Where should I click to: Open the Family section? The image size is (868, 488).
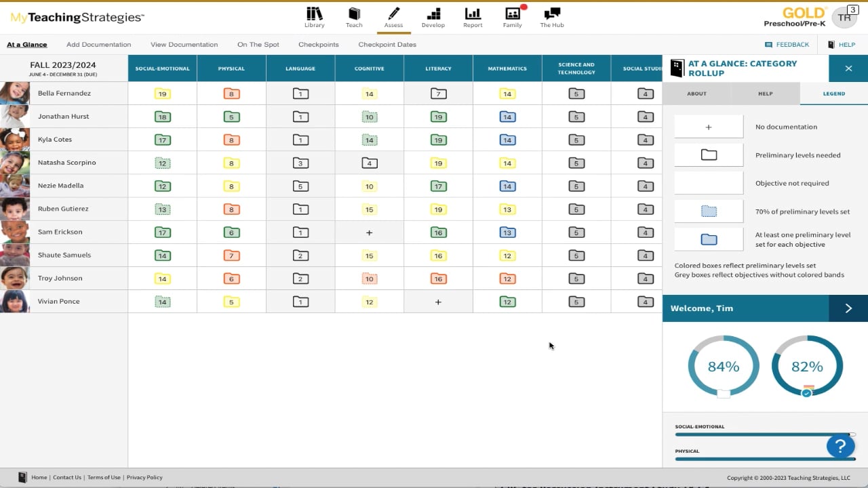point(513,18)
